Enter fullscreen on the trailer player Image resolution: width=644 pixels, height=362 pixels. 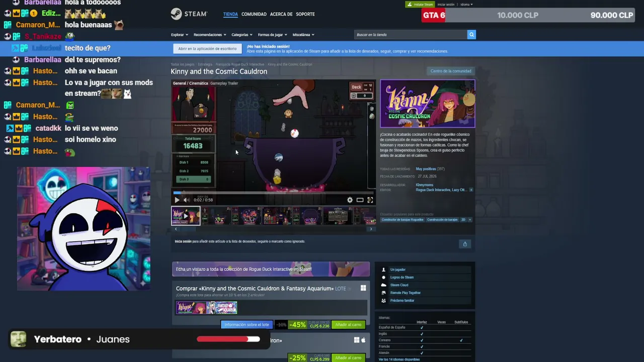pos(370,200)
